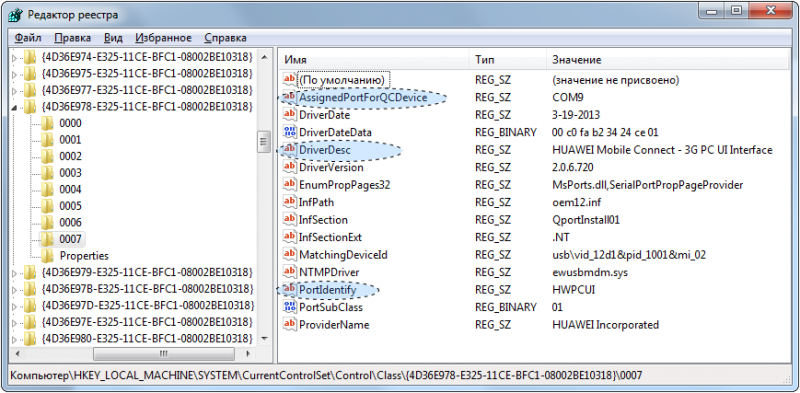Viewport: 800px width, 393px height.
Task: Select the 0000 subkey folder icon
Action: 47,123
